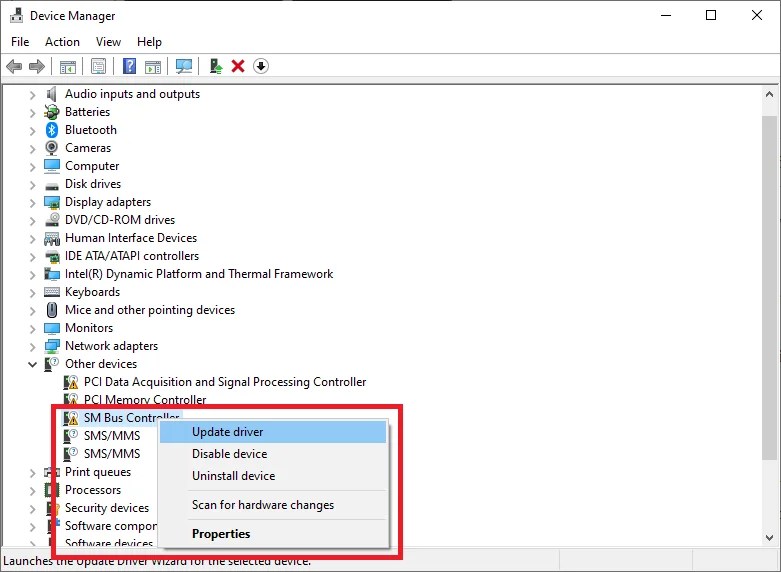The image size is (781, 572).
Task: Click the PCI Data Acquisition warning icon
Action: tap(71, 382)
